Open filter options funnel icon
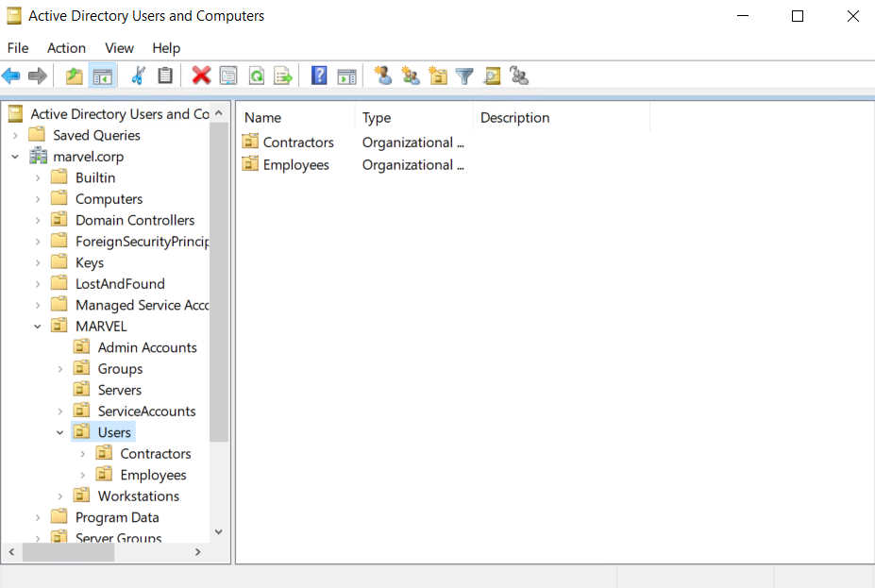The width and height of the screenshot is (875, 588). pos(464,76)
